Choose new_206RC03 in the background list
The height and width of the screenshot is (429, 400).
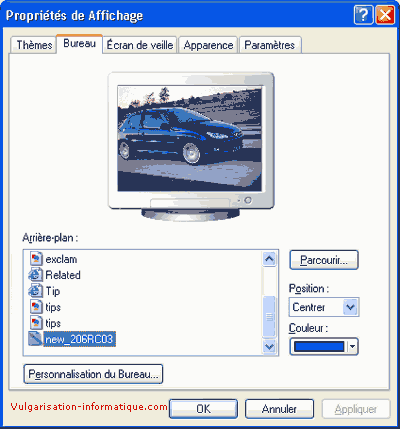coord(79,339)
